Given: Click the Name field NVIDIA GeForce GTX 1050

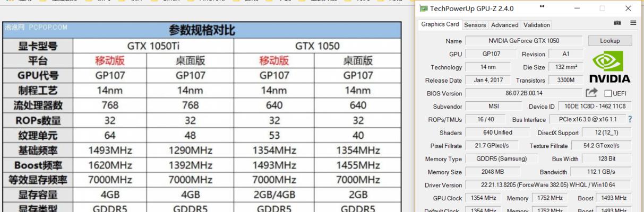Looking at the screenshot, I should tap(523, 41).
